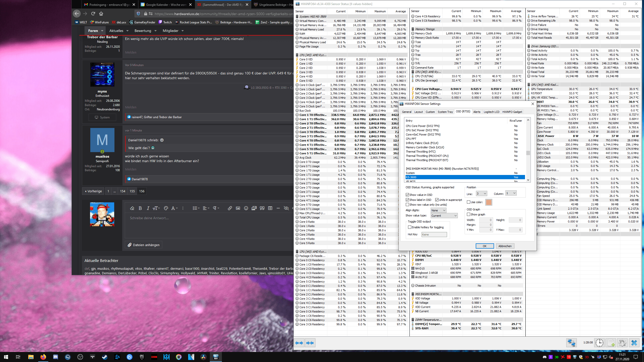Switch to the Custom settings tab
This screenshot has height=362, width=644.
(430, 112)
